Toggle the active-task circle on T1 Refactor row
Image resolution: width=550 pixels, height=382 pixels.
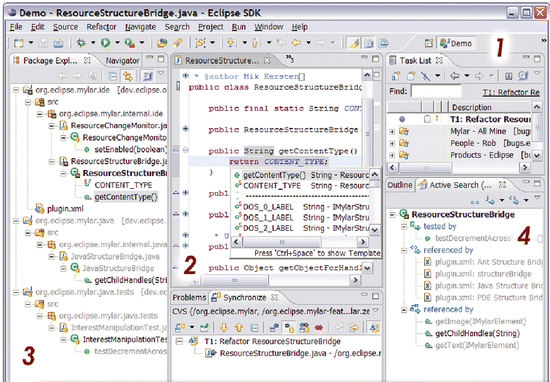click(402, 119)
